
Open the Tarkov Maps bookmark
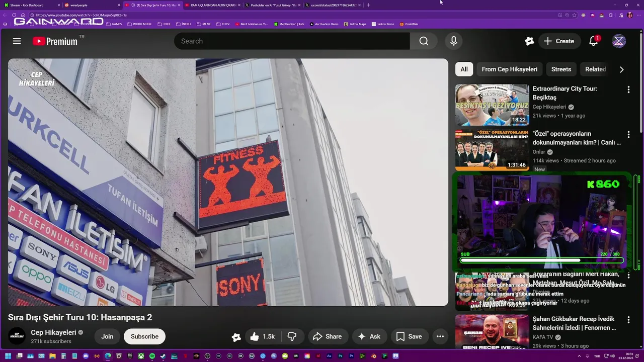tap(355, 24)
